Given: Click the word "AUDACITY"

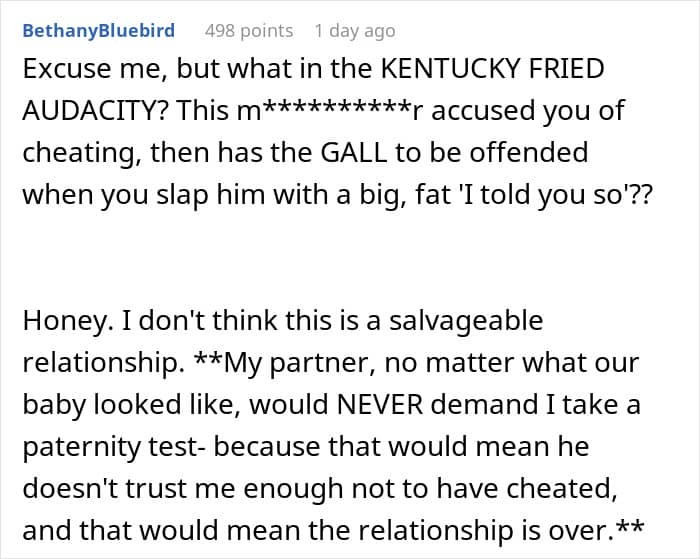Looking at the screenshot, I should 89,113.
